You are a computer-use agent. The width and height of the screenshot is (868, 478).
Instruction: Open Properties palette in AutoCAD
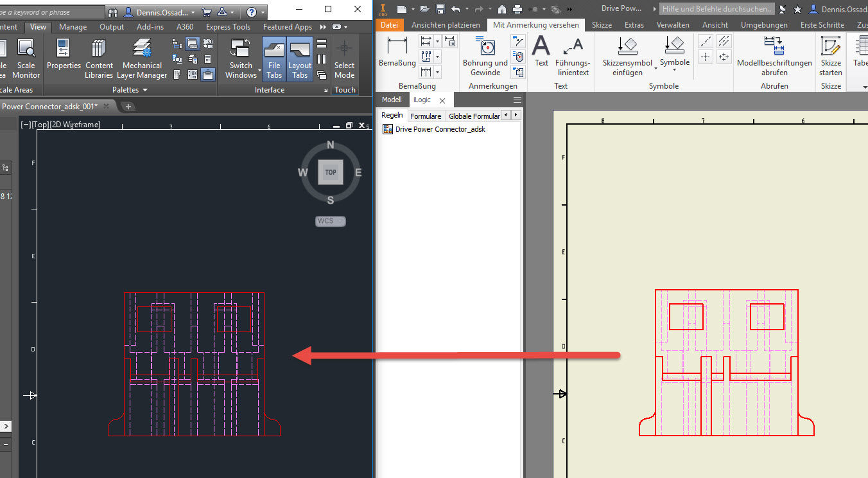coord(64,55)
